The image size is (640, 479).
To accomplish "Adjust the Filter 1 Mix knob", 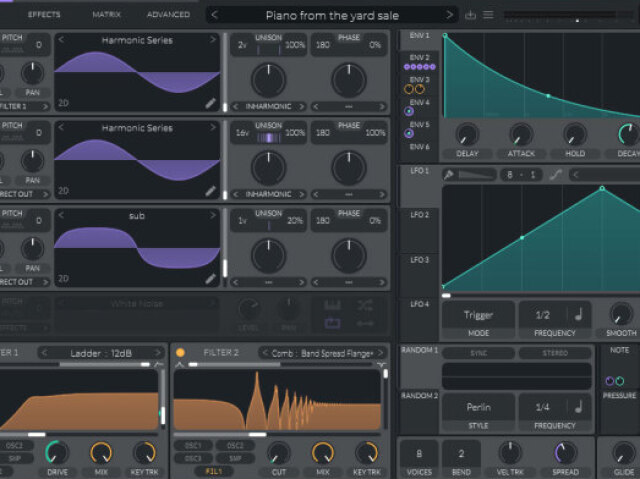I will point(101,452).
